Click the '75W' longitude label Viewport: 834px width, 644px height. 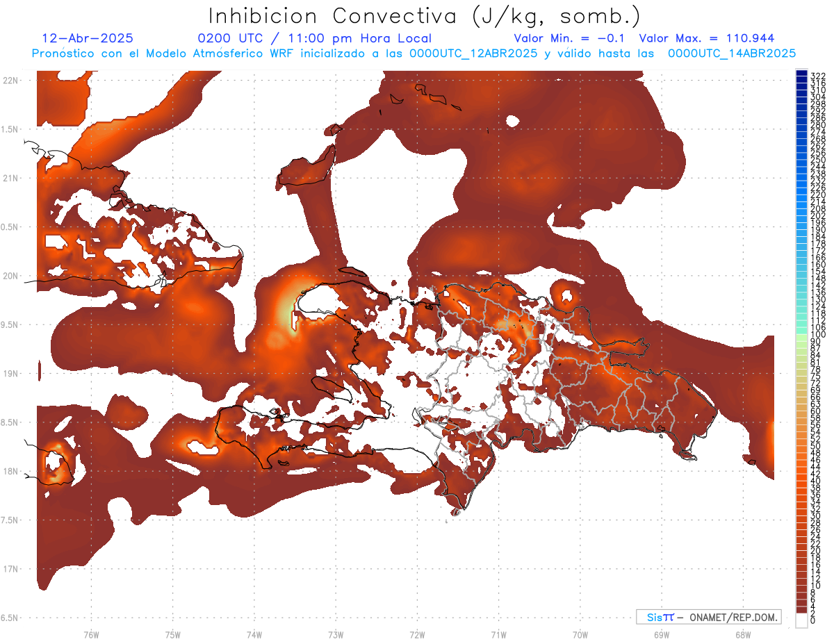173,634
